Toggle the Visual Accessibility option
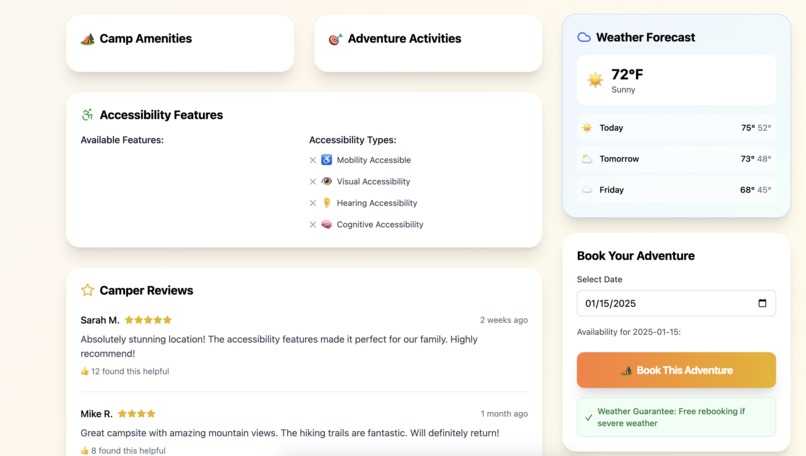Viewport: 806px width, 456px height. pyautogui.click(x=373, y=182)
